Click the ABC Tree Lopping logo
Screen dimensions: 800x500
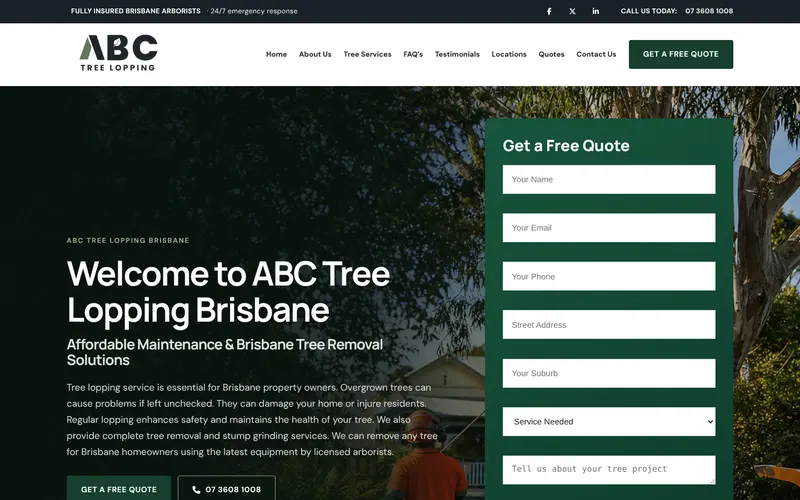118,53
